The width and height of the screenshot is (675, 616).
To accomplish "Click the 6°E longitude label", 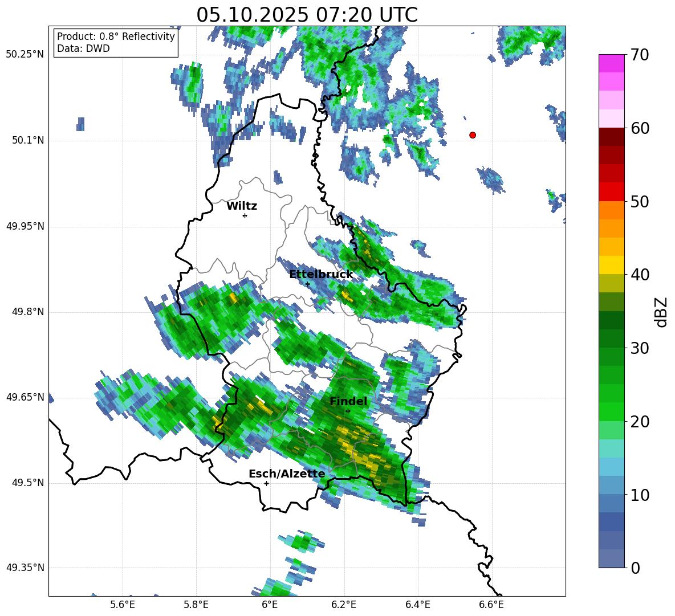I will coord(270,605).
